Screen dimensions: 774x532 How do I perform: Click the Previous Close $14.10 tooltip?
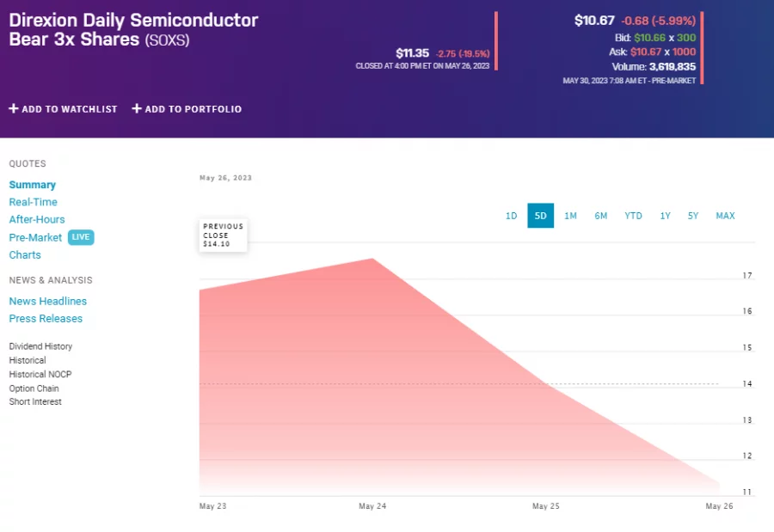(x=222, y=234)
